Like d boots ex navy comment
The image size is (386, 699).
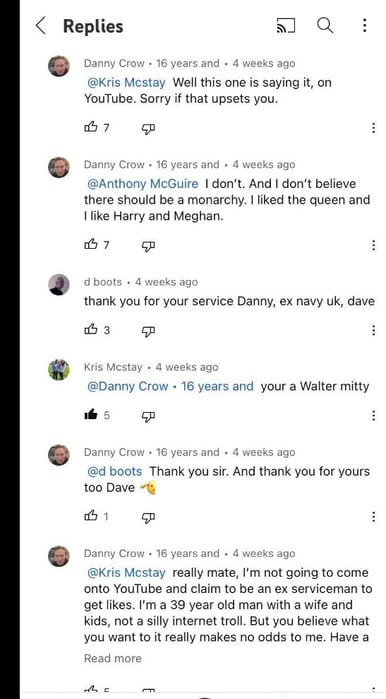pos(90,330)
